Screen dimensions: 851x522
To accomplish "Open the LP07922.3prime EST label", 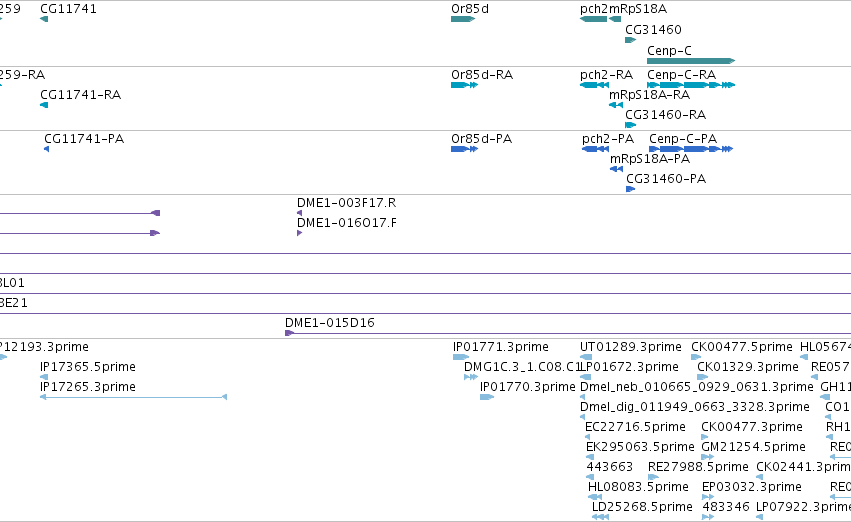I will pos(803,507).
